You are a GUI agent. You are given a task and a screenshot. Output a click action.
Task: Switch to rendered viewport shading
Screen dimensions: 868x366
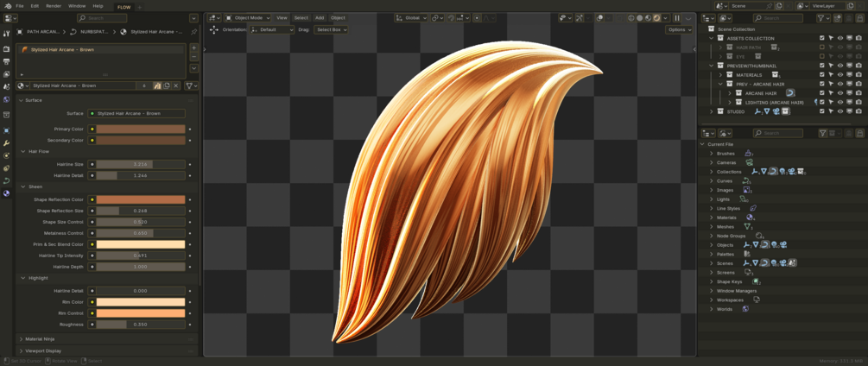pyautogui.click(x=656, y=17)
